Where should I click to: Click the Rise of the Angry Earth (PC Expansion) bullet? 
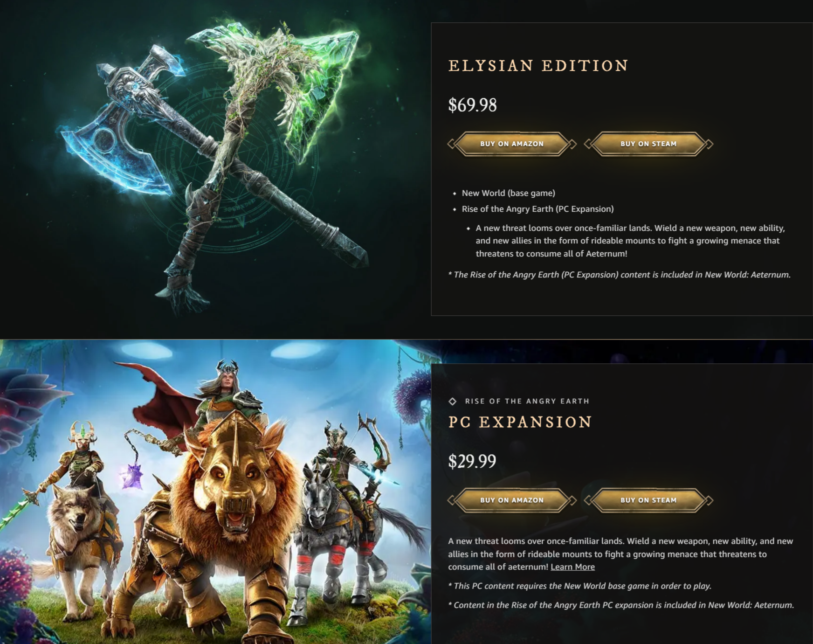(x=537, y=209)
